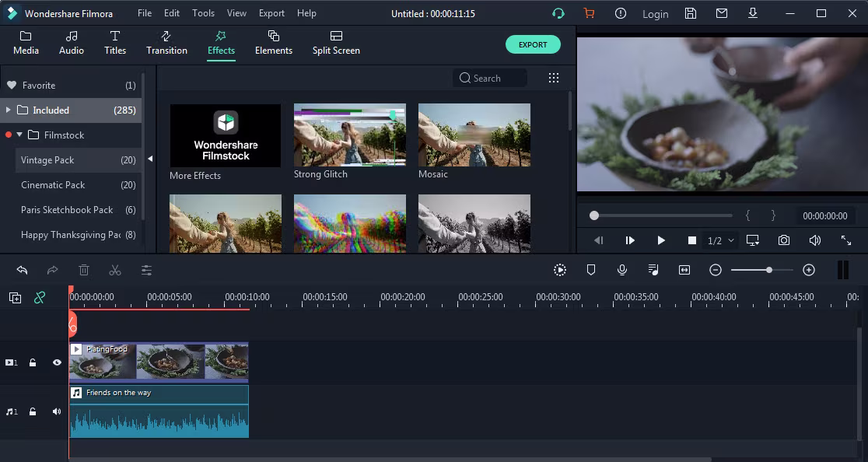
Task: Select Happy Thanksgiving Pack
Action: click(x=78, y=235)
